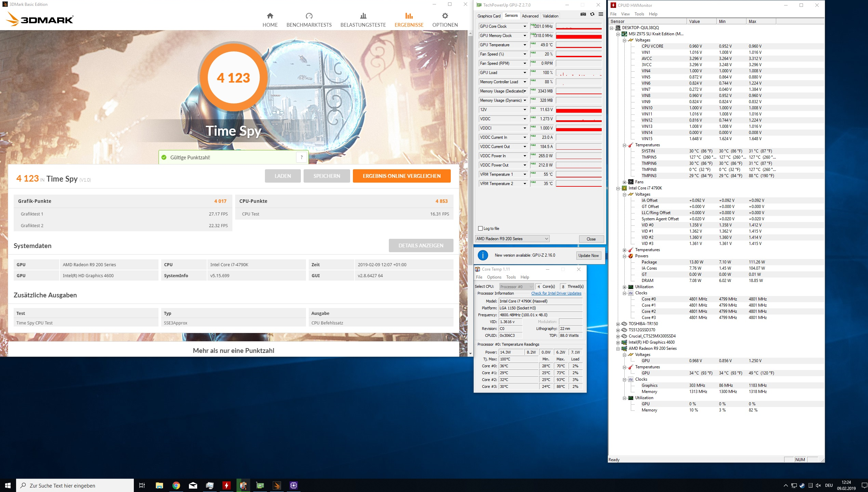Expand the Fans tree node
Image resolution: width=868 pixels, height=492 pixels.
tap(625, 182)
